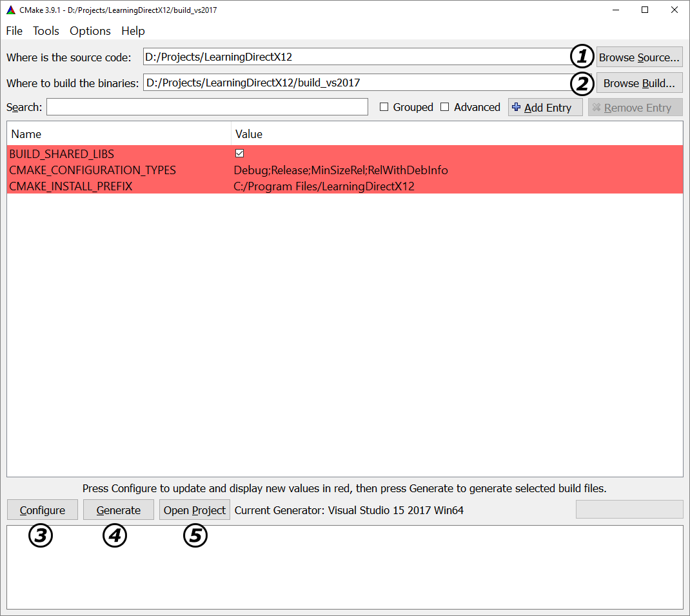690x616 pixels.
Task: Uncheck the BUILD_SHARED_LIBS value checkbox
Action: pyautogui.click(x=239, y=154)
